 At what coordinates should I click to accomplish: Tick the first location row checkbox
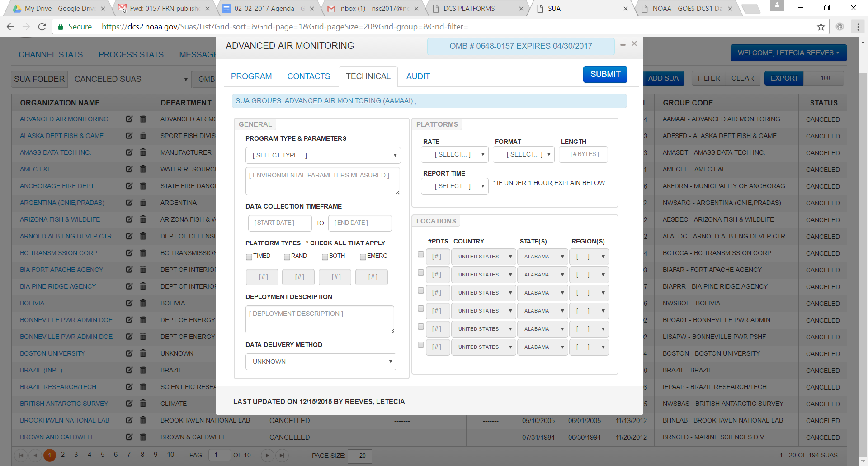421,255
